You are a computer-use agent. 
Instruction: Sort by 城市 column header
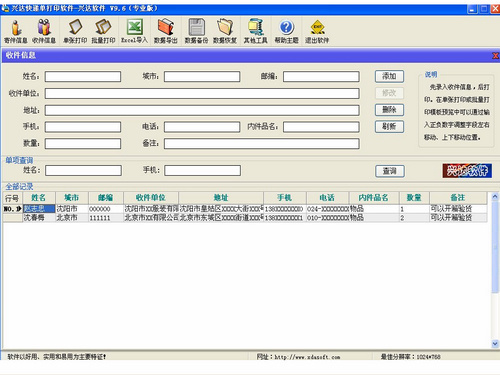coord(72,198)
